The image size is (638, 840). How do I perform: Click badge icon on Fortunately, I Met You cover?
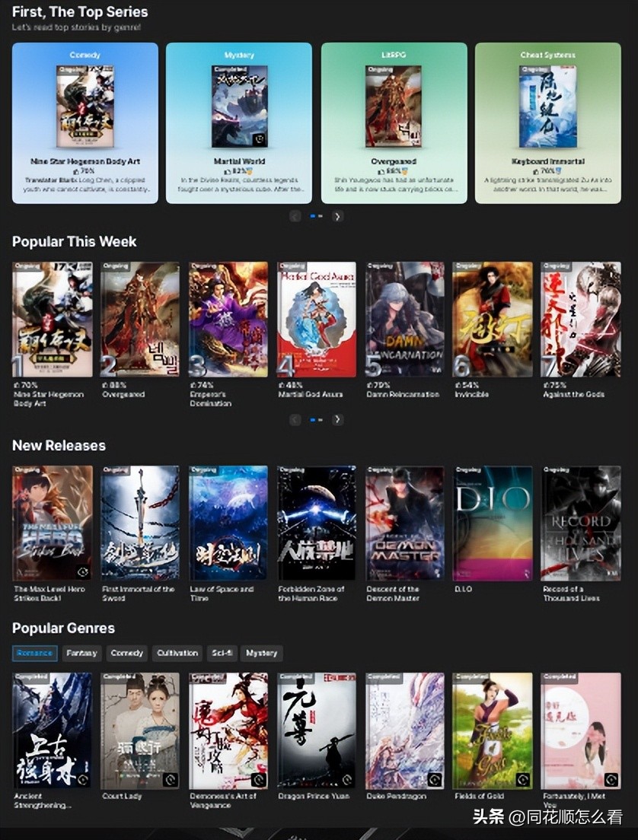point(611,779)
